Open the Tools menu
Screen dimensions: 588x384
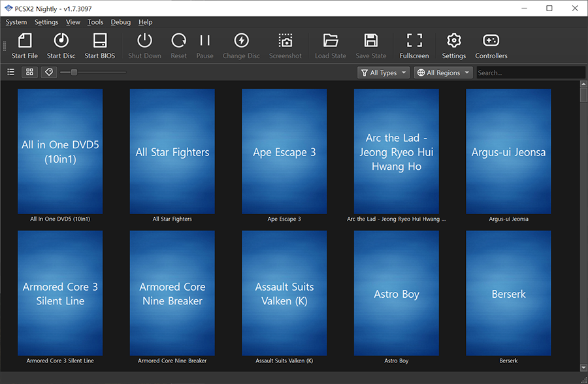coord(95,22)
